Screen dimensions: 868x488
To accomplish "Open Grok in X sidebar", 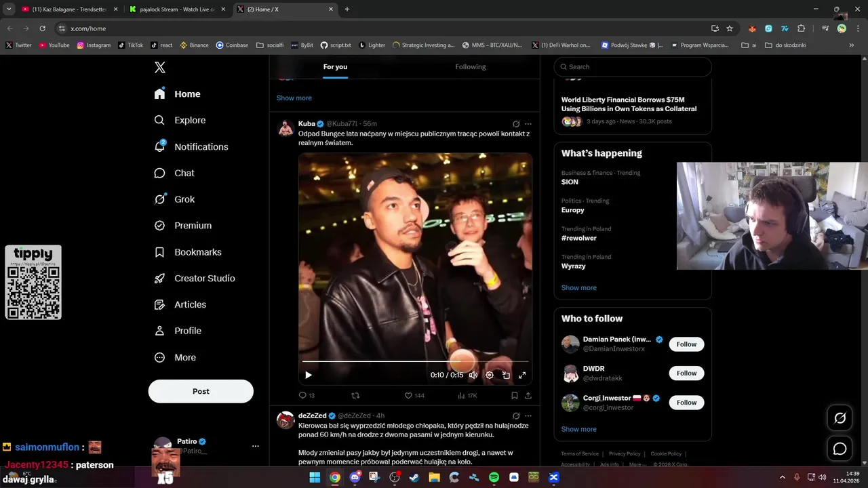I will coord(174,199).
